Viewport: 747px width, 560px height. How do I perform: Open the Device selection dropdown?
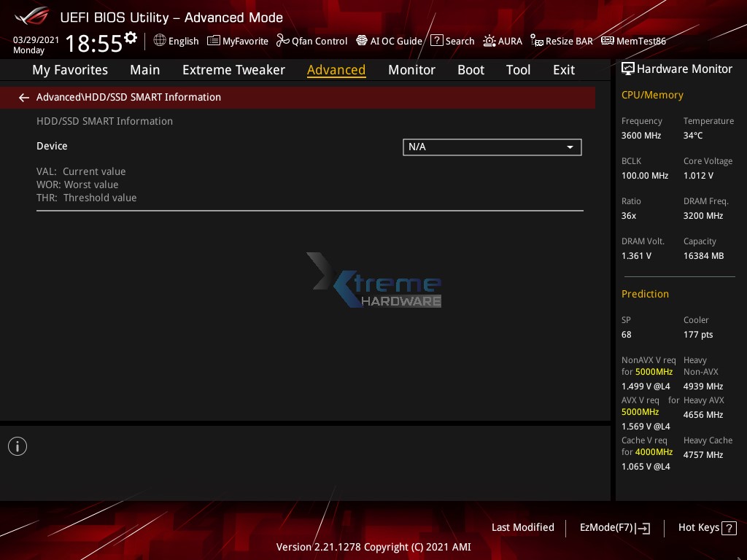[x=492, y=147]
